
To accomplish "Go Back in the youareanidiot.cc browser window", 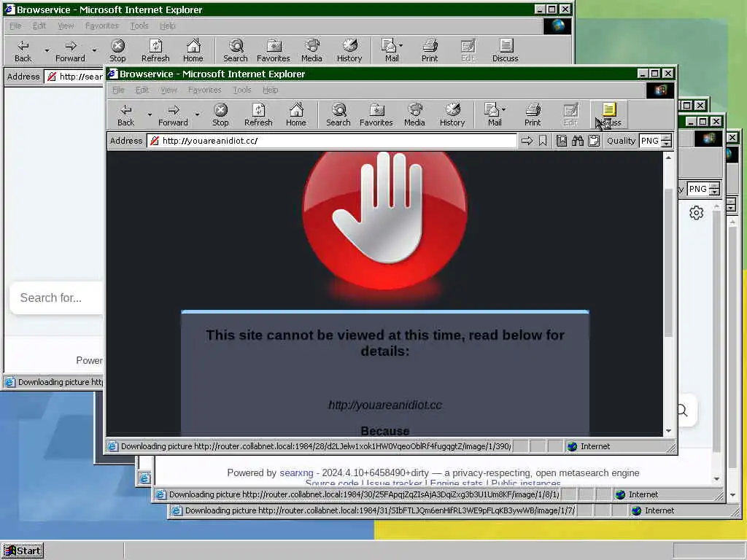I will [x=125, y=115].
